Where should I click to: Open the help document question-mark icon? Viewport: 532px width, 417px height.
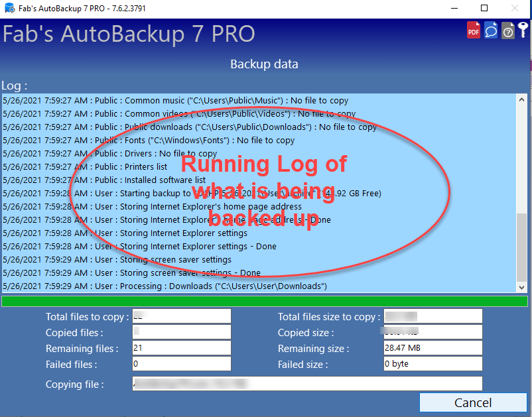(508, 30)
